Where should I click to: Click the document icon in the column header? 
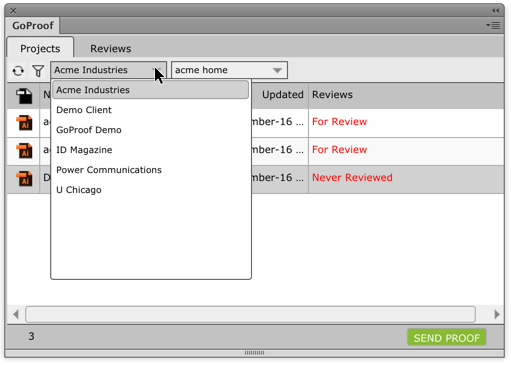coord(24,96)
